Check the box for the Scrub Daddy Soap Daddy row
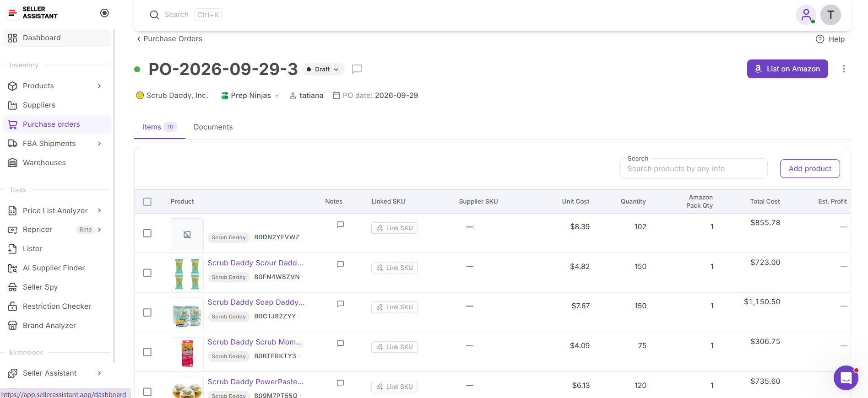This screenshot has width=868, height=398. click(147, 312)
